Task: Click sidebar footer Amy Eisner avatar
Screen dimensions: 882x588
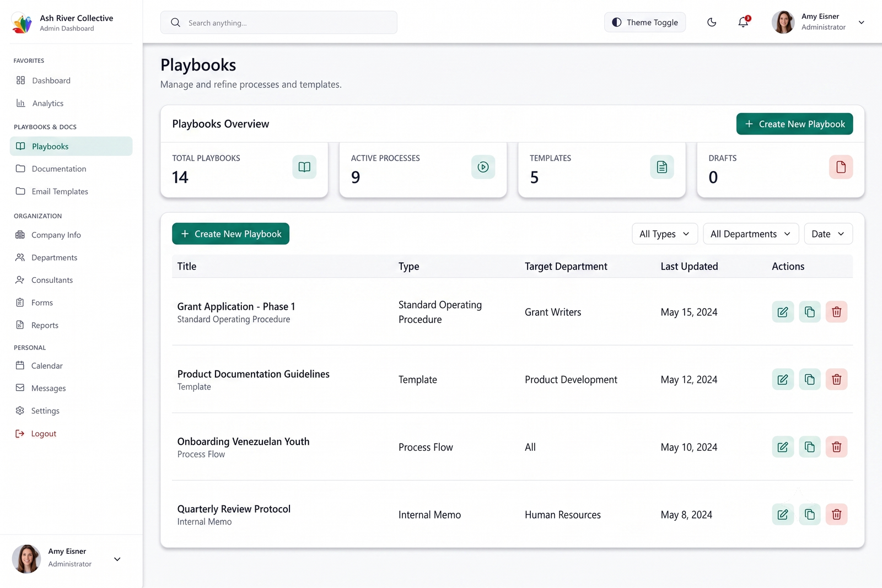Action: 26,559
